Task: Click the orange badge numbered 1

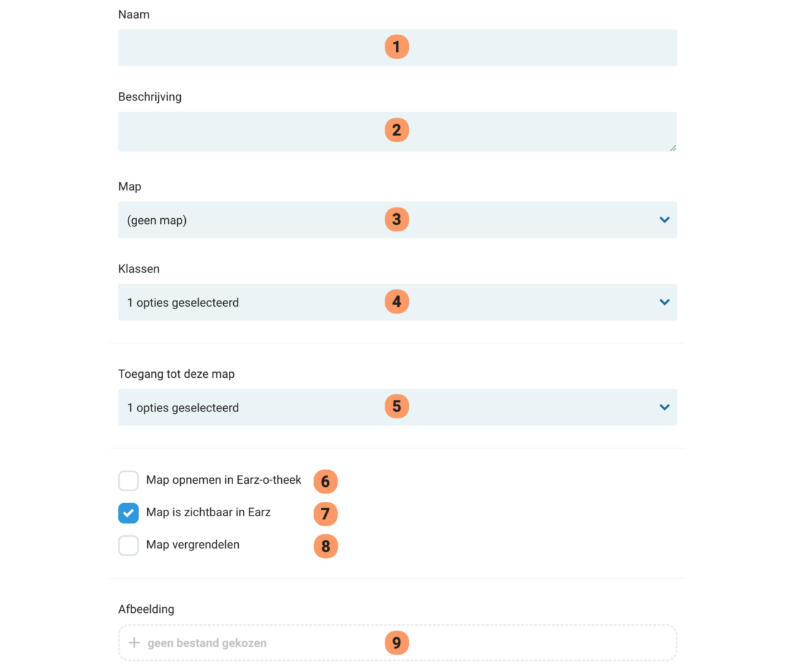Action: click(x=397, y=47)
